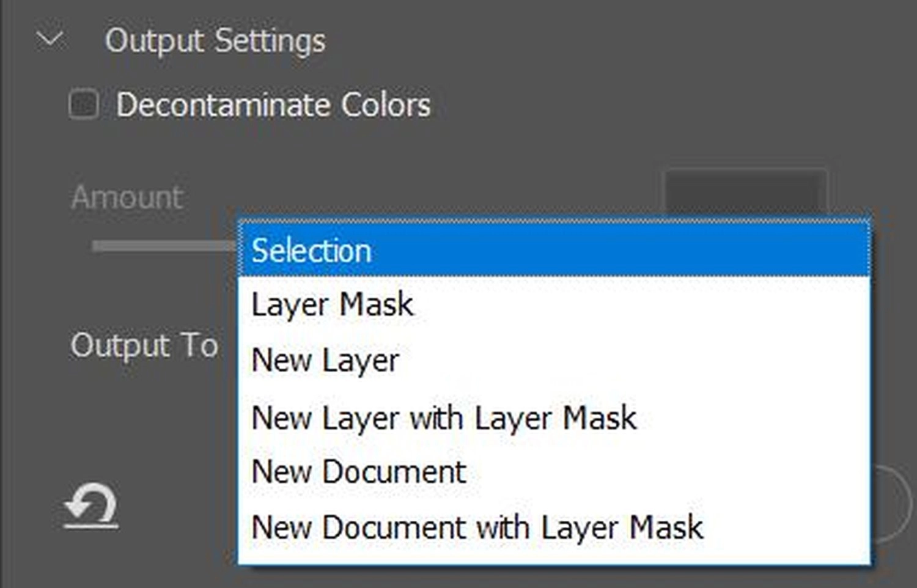The image size is (917, 588).
Task: Click the dimmed Amount label
Action: 127,197
